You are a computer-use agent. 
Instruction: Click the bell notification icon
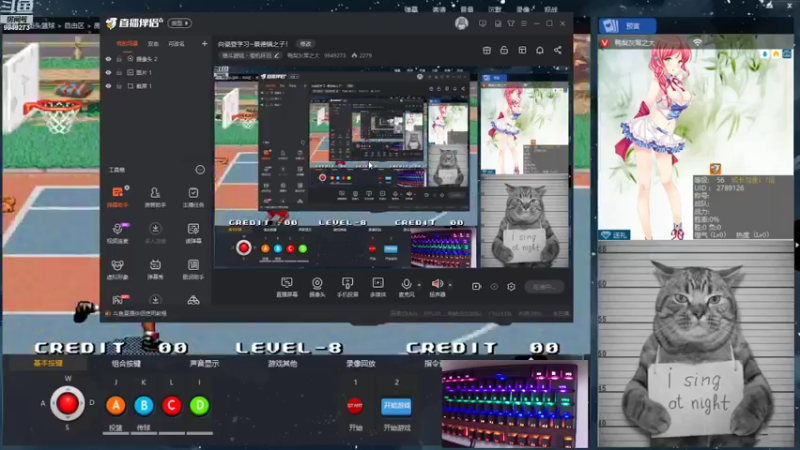(540, 50)
